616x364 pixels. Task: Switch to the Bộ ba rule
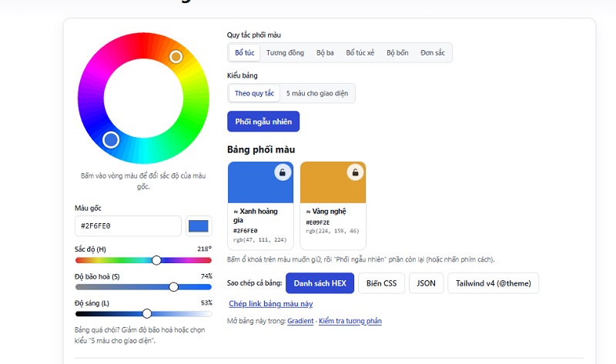325,52
